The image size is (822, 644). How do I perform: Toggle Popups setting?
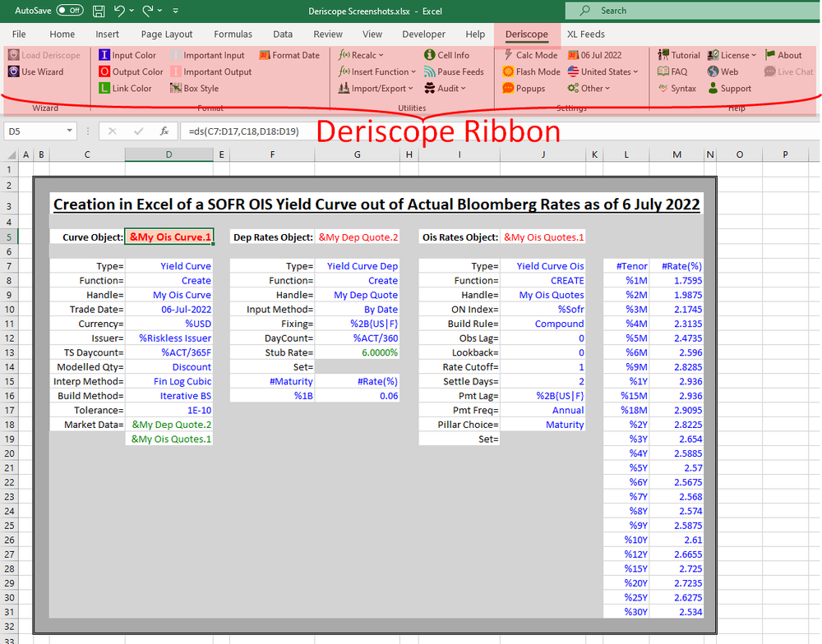point(524,89)
